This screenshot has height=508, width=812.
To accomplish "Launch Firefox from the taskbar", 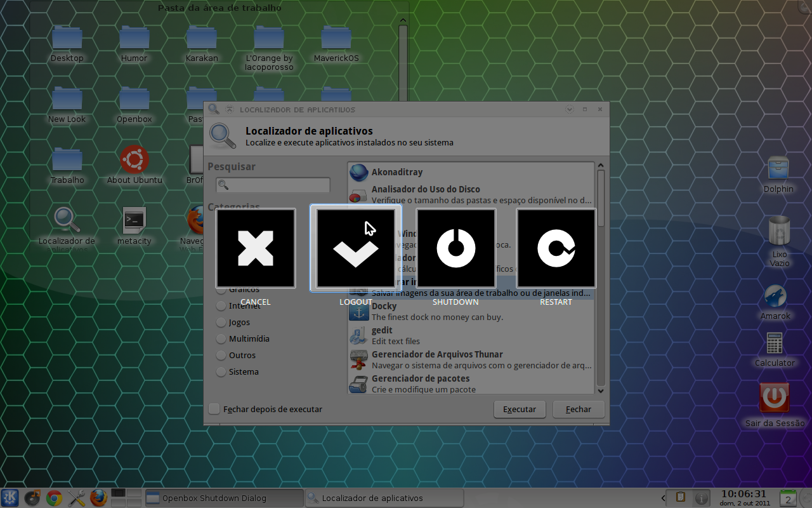I will (98, 498).
